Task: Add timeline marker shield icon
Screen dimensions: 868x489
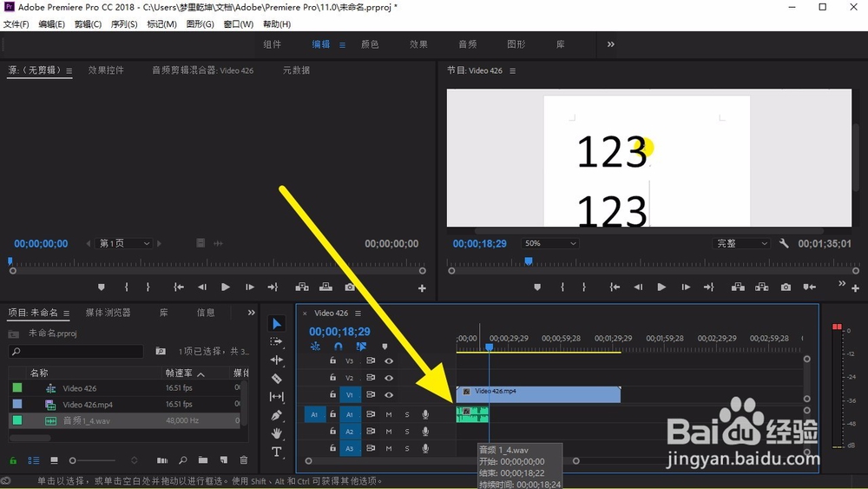Action: [x=385, y=347]
